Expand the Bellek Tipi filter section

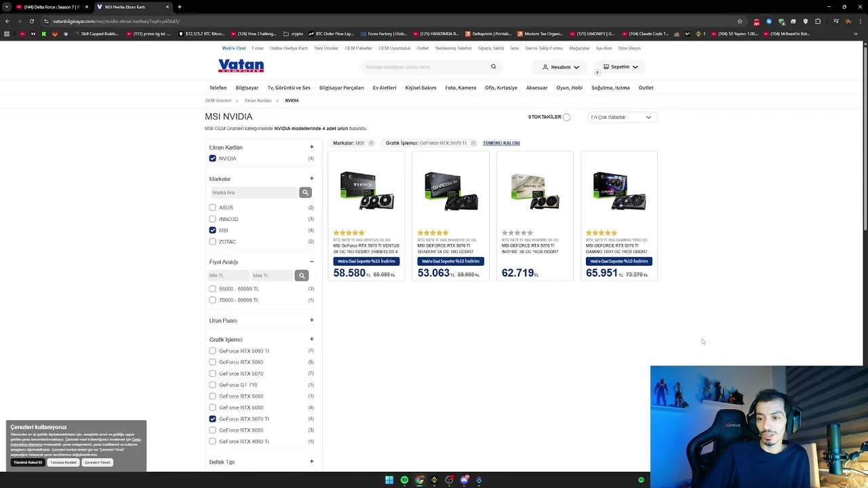point(312,462)
